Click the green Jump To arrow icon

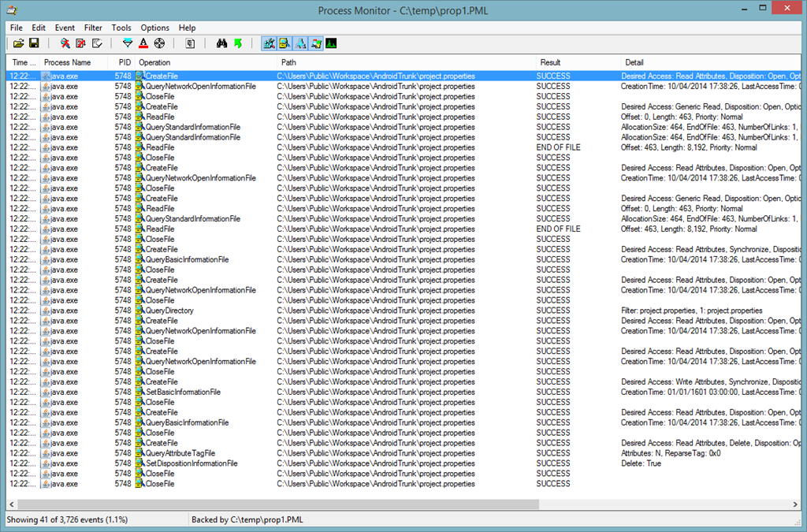pos(237,43)
